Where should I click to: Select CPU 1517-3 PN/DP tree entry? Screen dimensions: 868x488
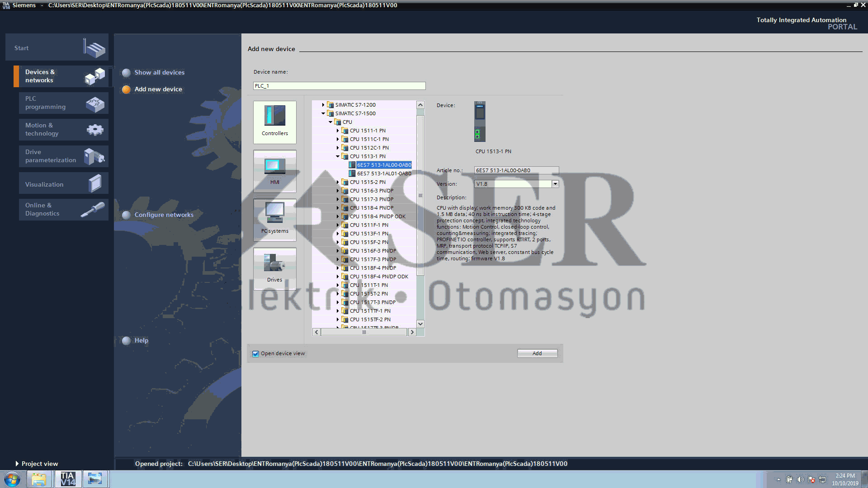point(372,199)
